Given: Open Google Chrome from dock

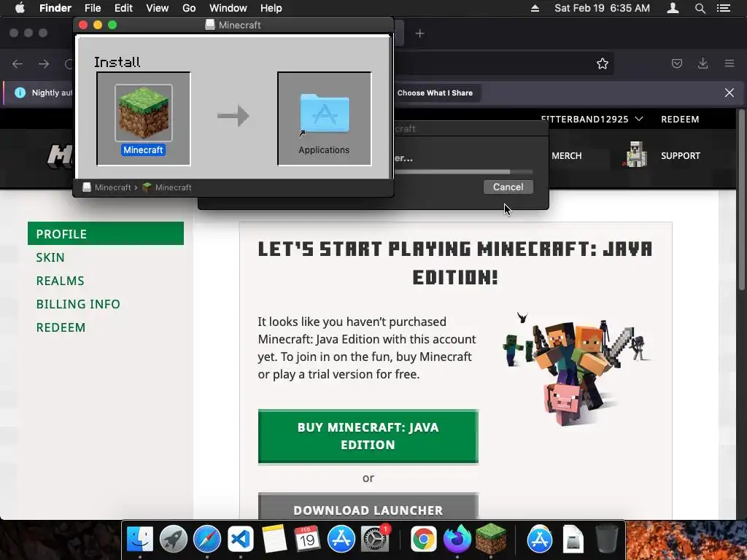Looking at the screenshot, I should (423, 539).
